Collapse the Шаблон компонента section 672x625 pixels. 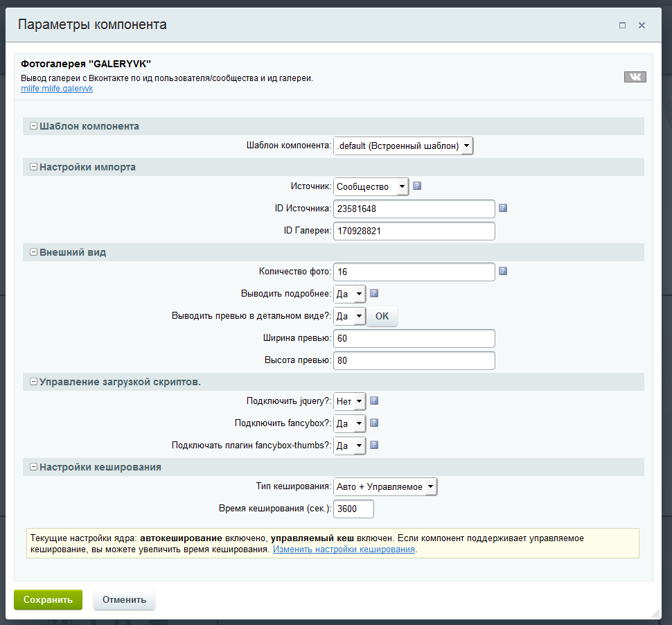click(x=33, y=126)
